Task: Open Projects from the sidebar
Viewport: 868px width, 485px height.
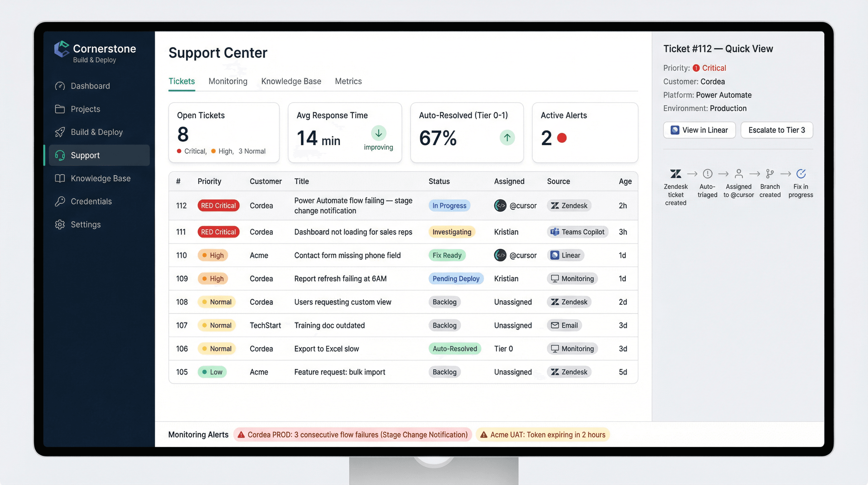Action: [85, 109]
